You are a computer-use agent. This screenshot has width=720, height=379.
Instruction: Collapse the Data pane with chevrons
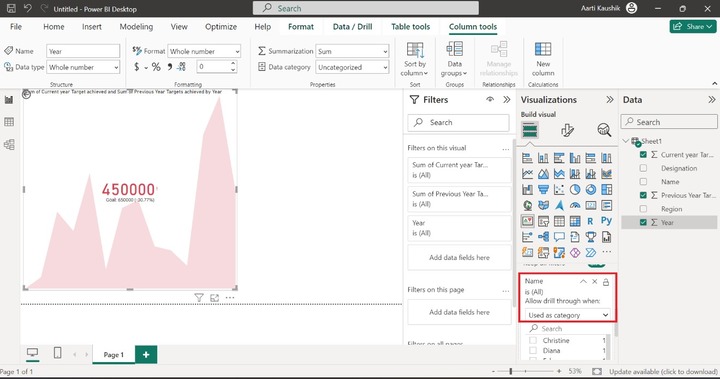(712, 100)
